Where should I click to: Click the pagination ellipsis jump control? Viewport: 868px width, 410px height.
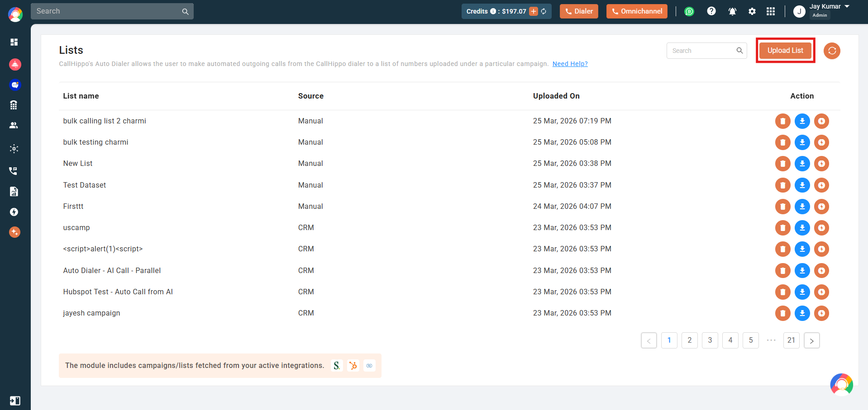point(771,340)
